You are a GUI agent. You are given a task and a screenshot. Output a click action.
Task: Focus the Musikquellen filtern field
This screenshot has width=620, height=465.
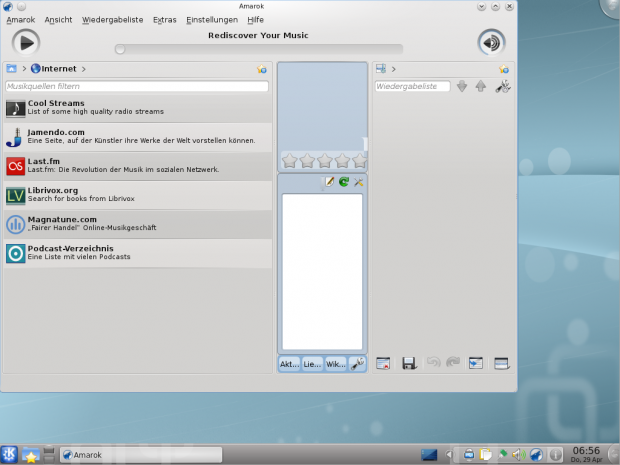(x=137, y=86)
